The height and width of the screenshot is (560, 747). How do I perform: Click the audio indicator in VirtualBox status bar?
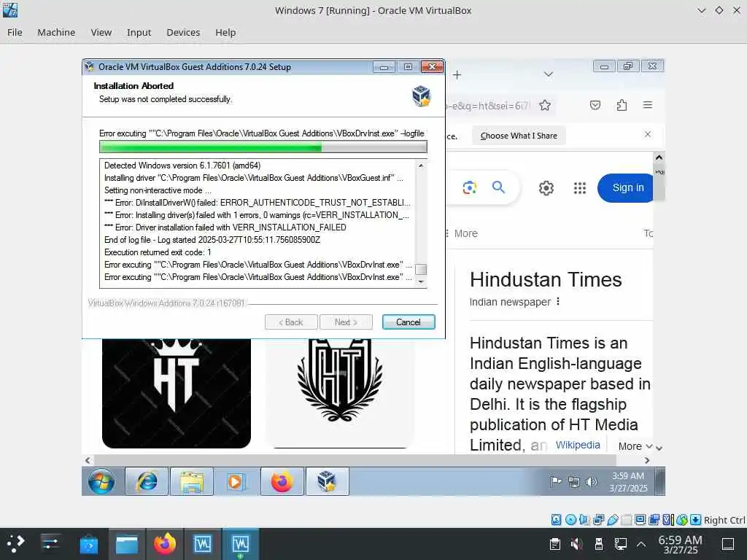point(584,519)
